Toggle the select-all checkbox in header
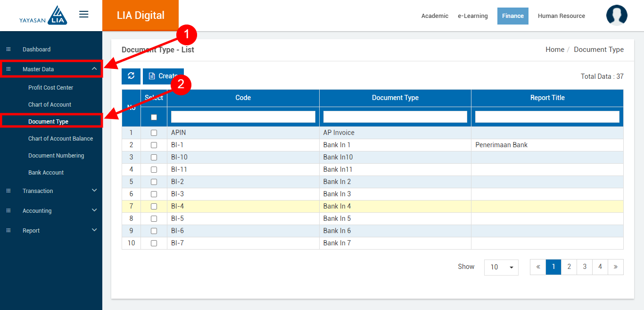The height and width of the screenshot is (310, 644). click(x=154, y=117)
